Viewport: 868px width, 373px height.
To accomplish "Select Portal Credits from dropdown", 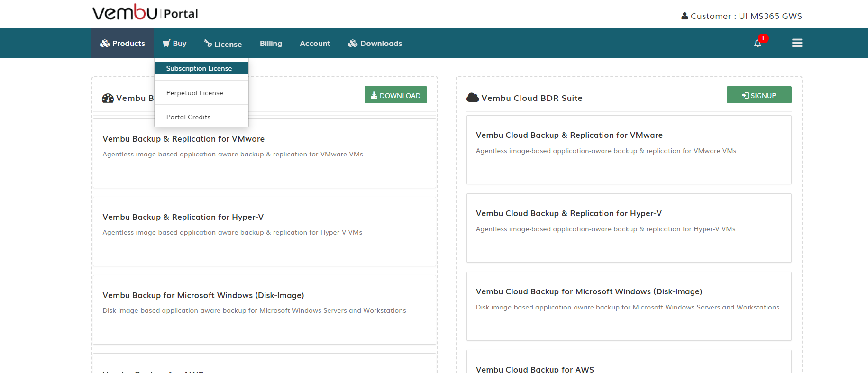I will coord(201,117).
